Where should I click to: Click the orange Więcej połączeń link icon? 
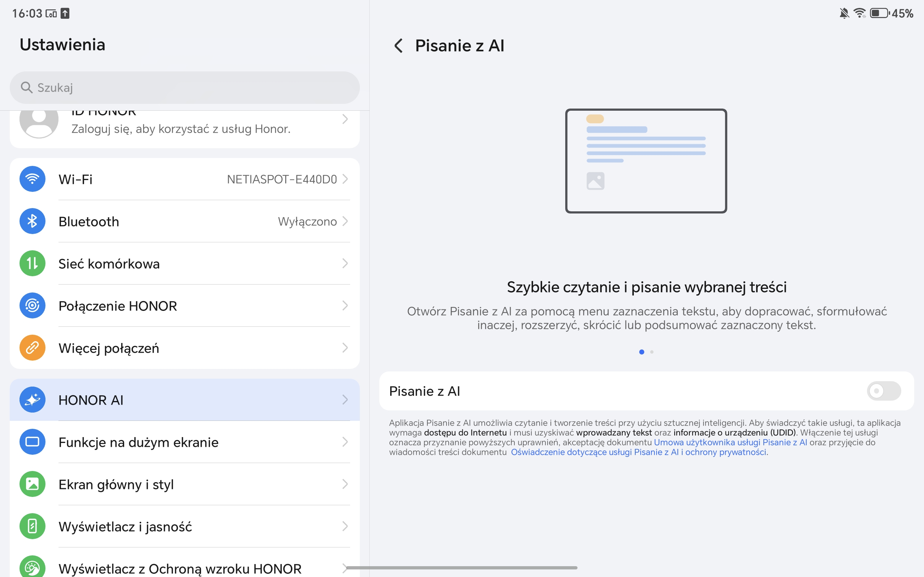[x=32, y=348]
